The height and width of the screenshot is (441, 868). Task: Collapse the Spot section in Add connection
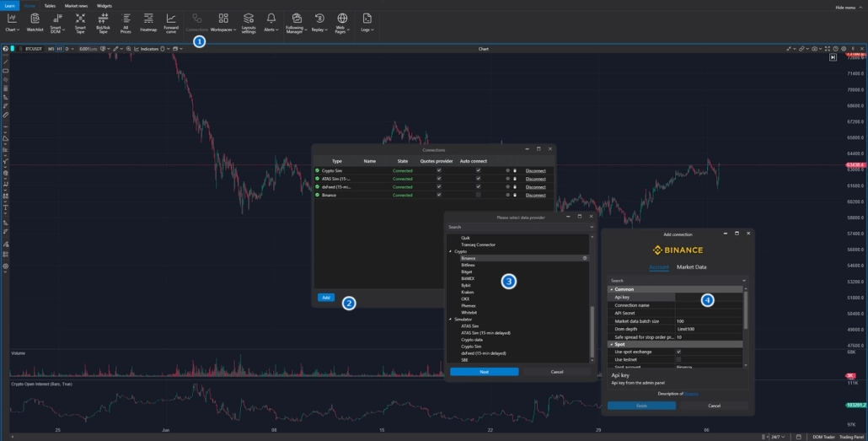[612, 345]
